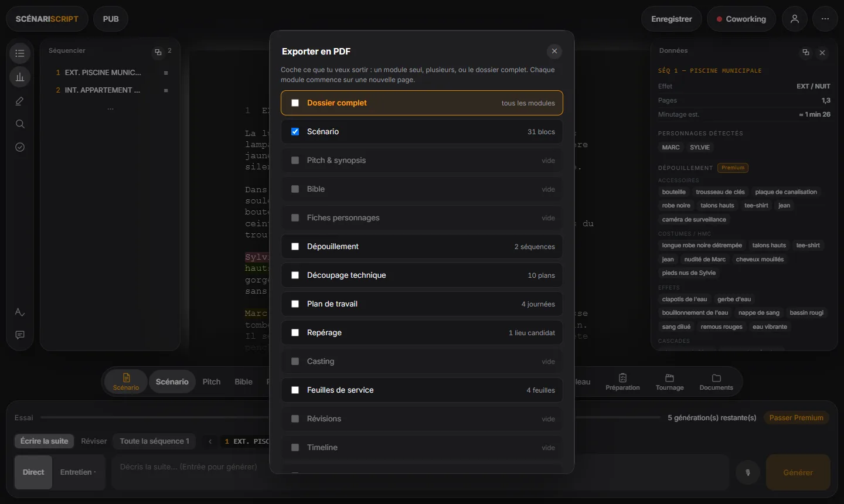The image size is (844, 504).
Task: Check the Feuilles de service checkbox
Action: tap(295, 390)
